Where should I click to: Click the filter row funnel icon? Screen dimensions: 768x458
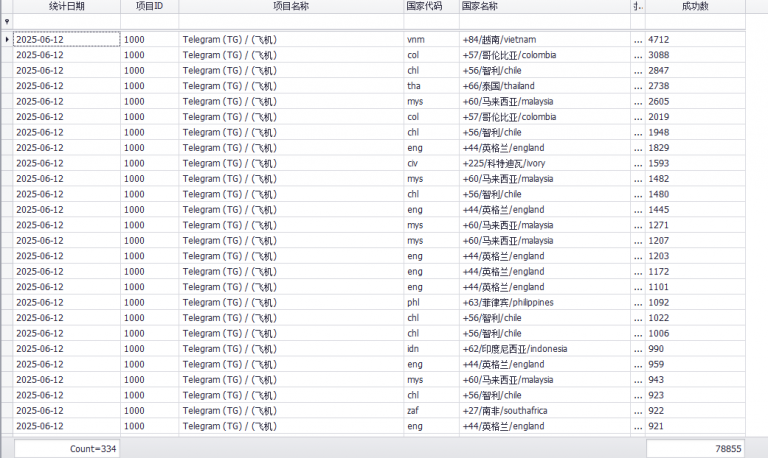click(7, 22)
